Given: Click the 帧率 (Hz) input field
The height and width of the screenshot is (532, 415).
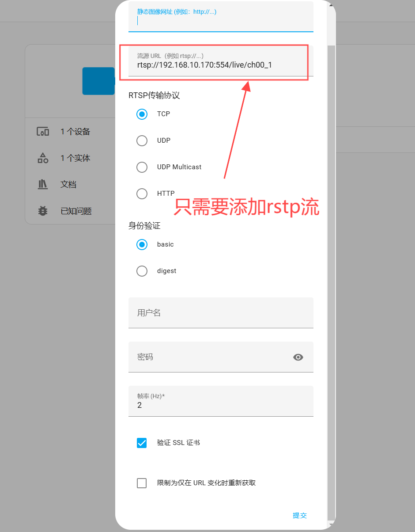Looking at the screenshot, I should click(x=221, y=405).
